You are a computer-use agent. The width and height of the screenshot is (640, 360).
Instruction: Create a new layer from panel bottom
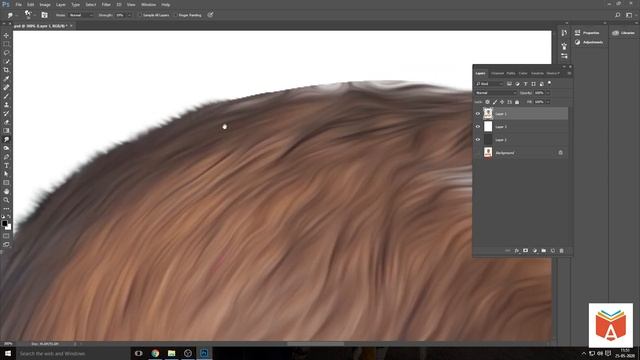(x=553, y=251)
